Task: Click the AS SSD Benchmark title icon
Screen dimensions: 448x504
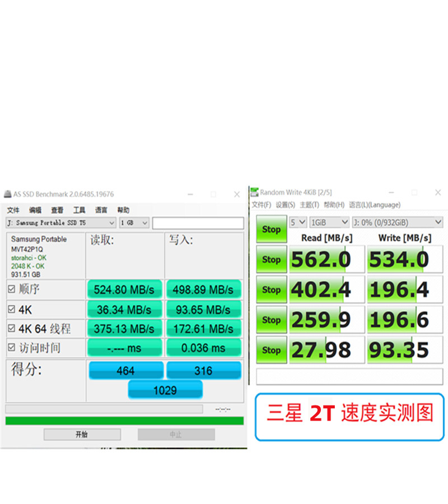Action: tap(7, 194)
